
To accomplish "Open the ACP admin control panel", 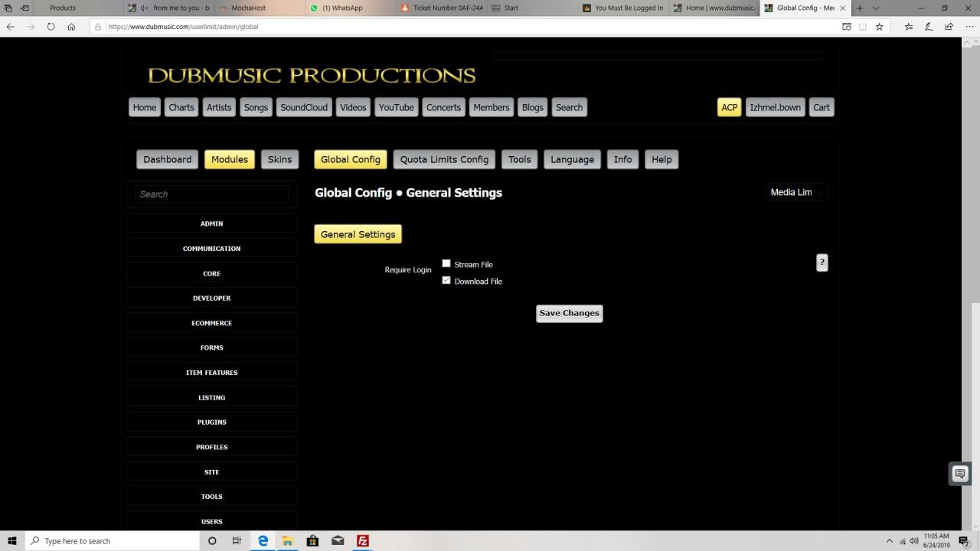I will pyautogui.click(x=730, y=107).
